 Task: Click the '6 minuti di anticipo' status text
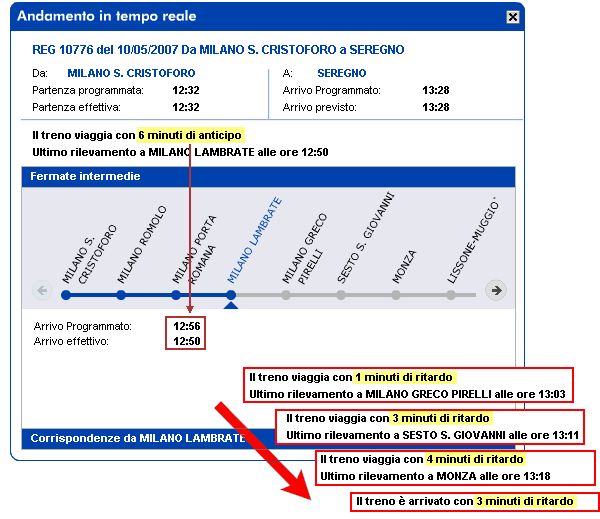coord(190,135)
